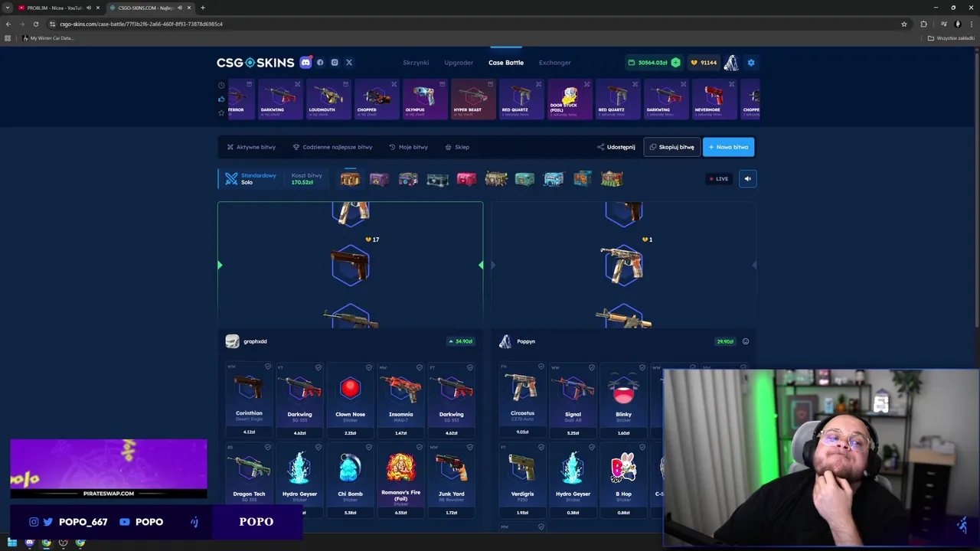This screenshot has height=551, width=980.
Task: Open site settings gear icon
Action: pos(751,63)
